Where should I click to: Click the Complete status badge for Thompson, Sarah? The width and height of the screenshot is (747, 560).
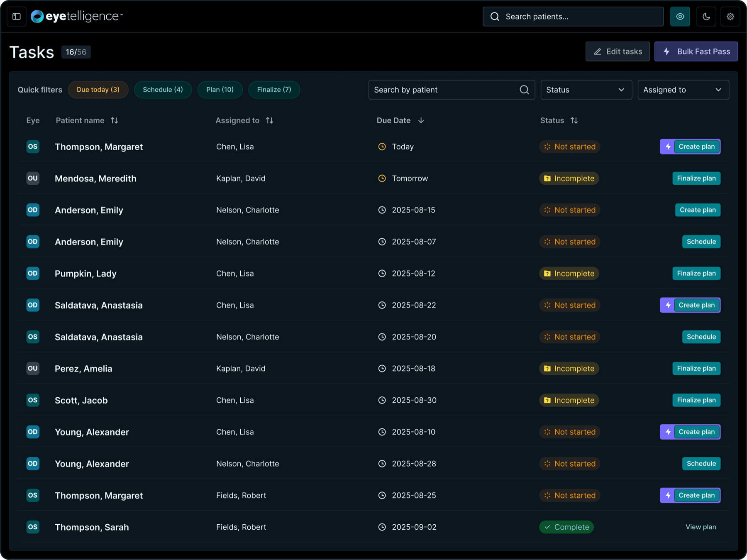(x=566, y=527)
